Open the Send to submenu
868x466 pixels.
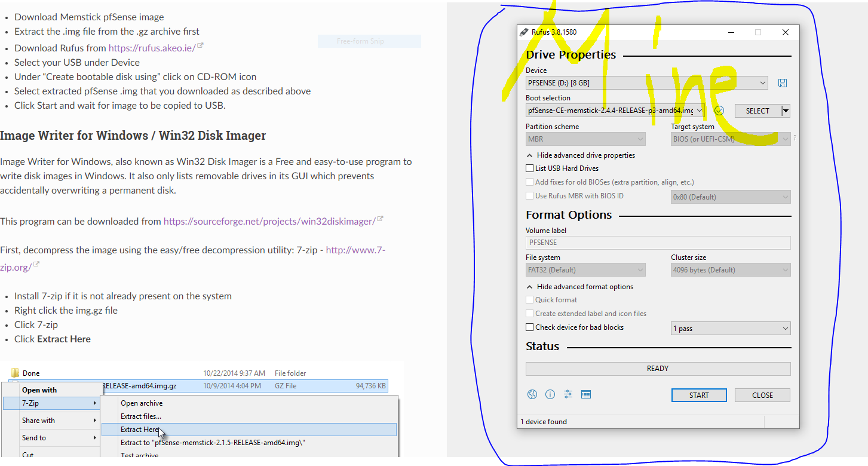(x=51, y=438)
